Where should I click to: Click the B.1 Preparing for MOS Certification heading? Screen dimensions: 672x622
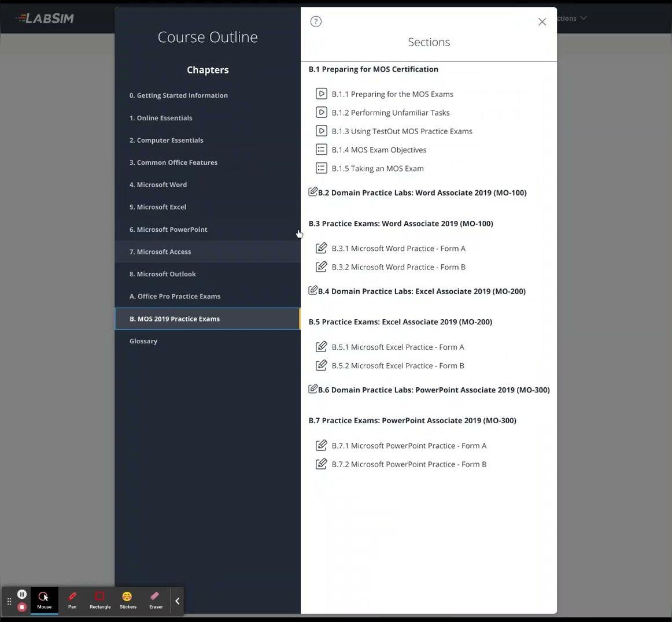tap(373, 69)
